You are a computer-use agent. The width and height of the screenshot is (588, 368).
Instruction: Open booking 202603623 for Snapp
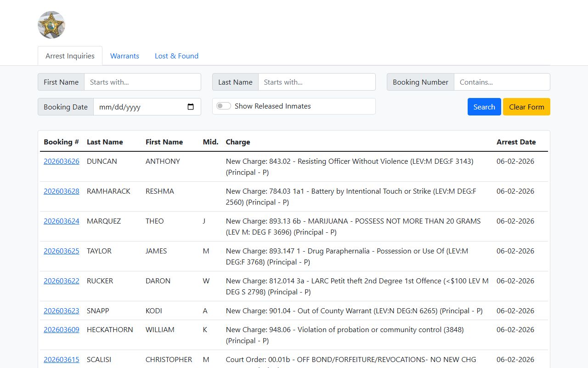click(62, 310)
